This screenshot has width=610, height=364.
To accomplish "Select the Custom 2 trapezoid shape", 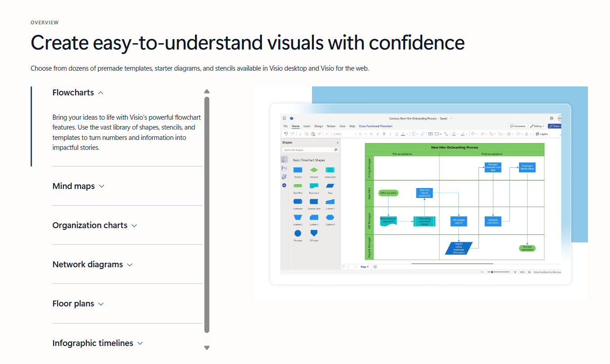I will 298,217.
